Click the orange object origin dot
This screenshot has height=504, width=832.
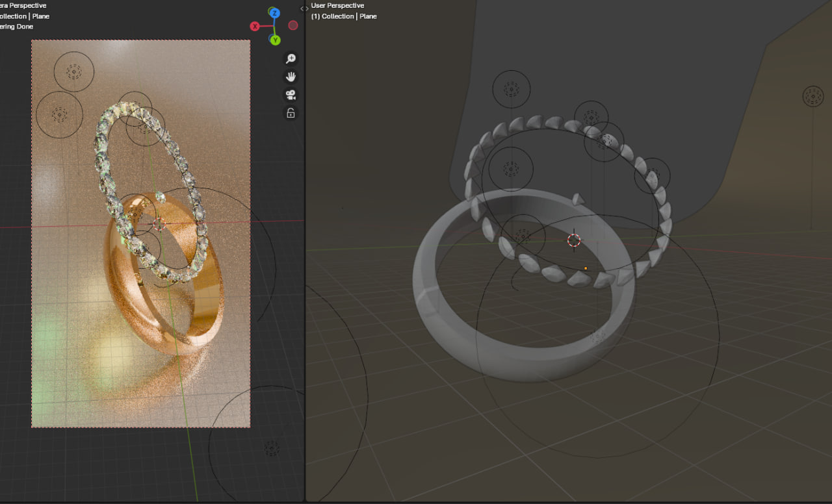(x=586, y=268)
